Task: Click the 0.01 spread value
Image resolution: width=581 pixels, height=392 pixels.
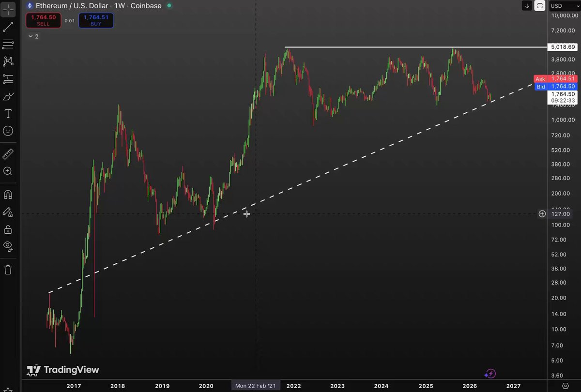Action: 70,20
